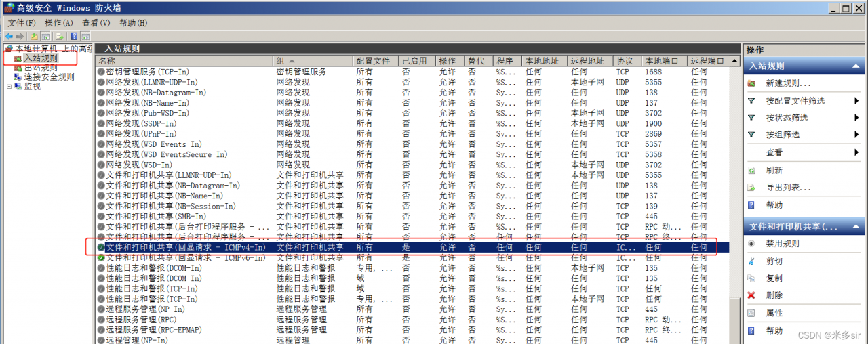The width and height of the screenshot is (868, 344).
Task: Select the 文件和打印机共享(NB-Session-In) rule row
Action: click(412, 207)
